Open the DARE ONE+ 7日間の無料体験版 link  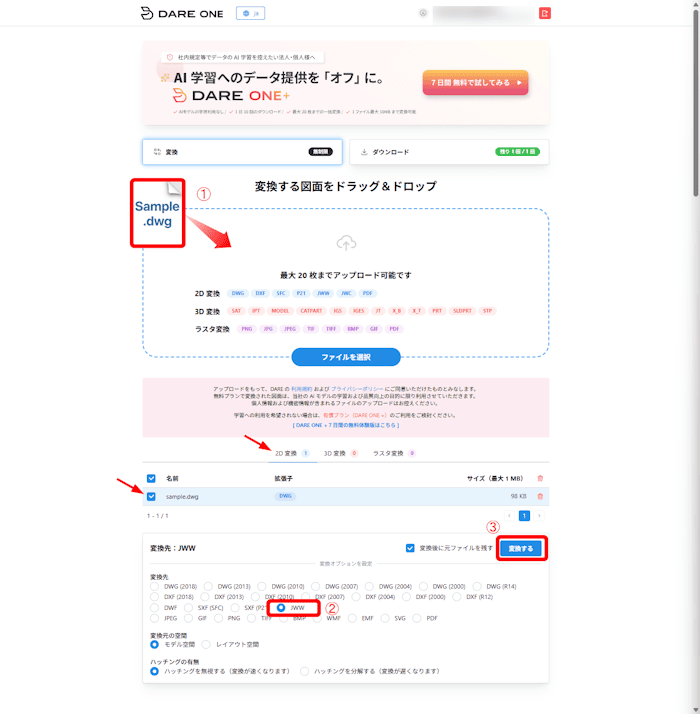click(346, 425)
